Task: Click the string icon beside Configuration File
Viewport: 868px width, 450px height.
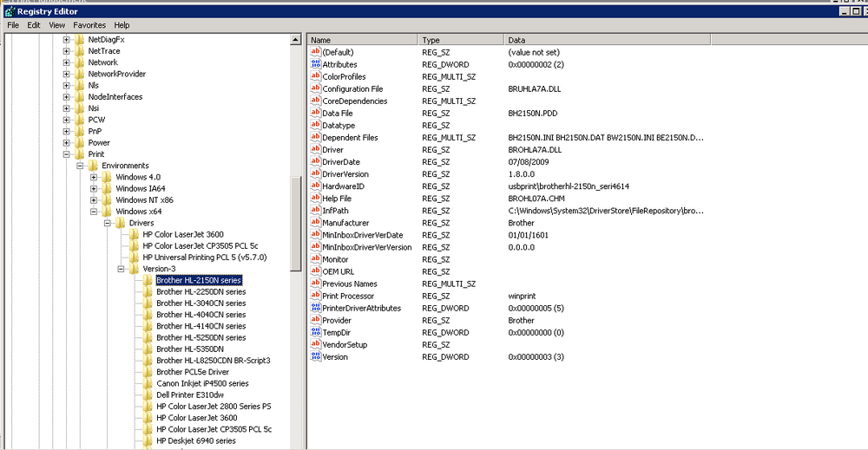Action: click(316, 88)
